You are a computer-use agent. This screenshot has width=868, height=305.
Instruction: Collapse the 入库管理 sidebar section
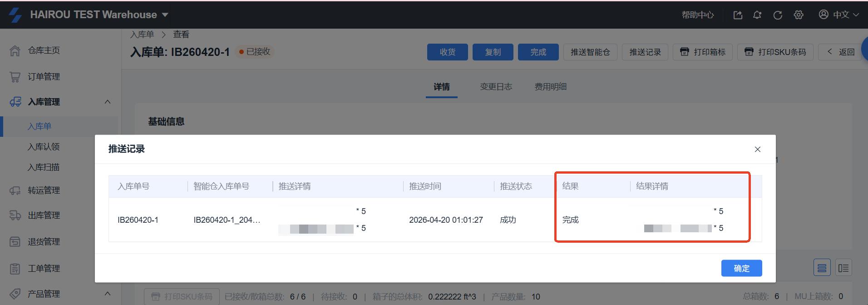click(108, 102)
